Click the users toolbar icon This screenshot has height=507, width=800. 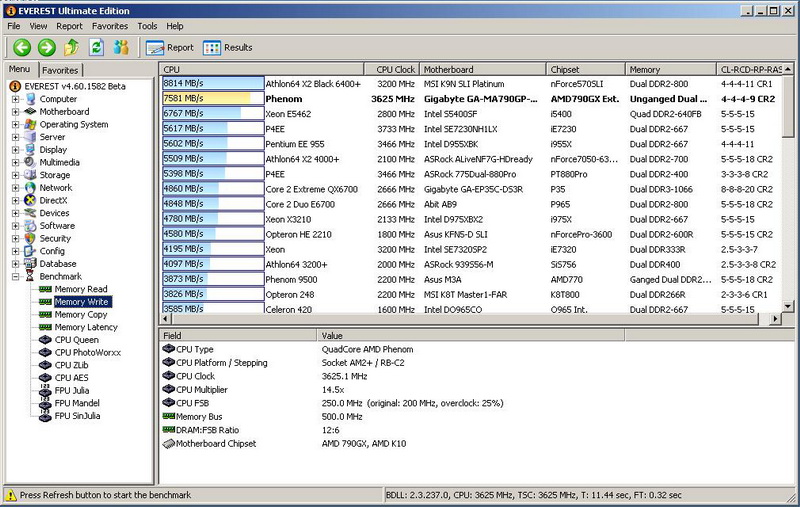point(121,47)
